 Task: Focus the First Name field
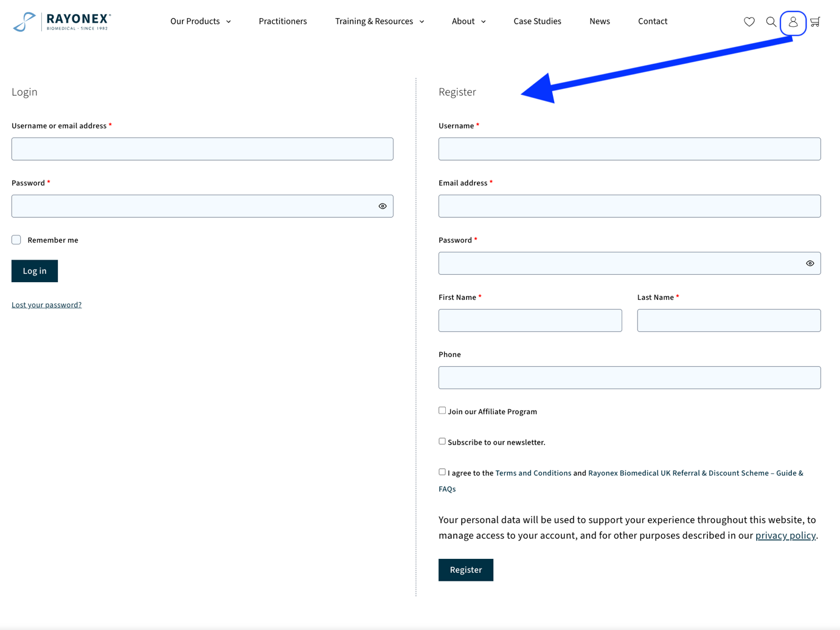click(530, 320)
